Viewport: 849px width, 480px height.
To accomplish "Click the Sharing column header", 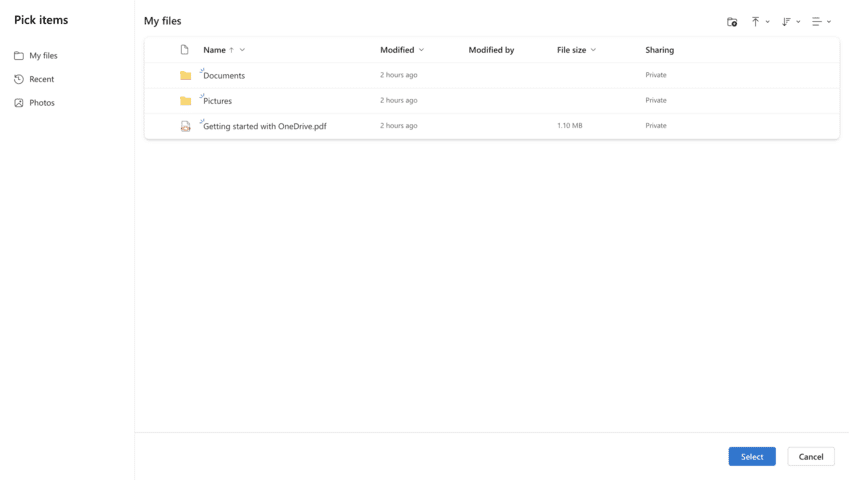I will [659, 50].
